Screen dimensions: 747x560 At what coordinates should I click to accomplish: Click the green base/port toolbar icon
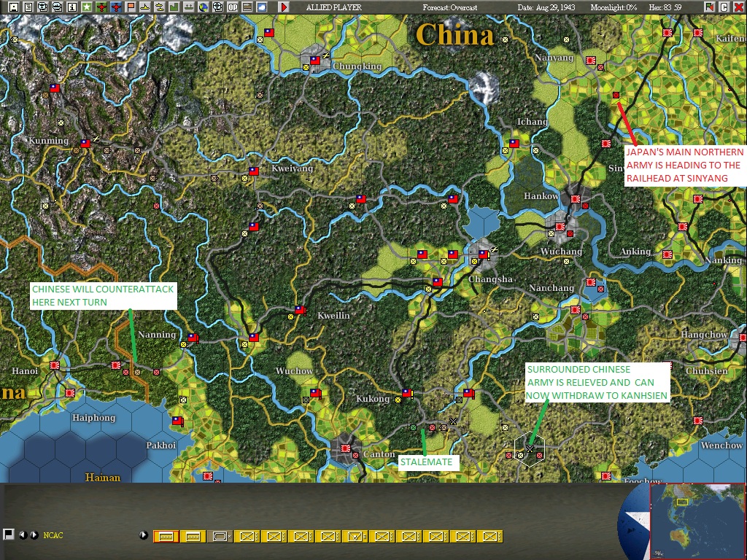[189, 7]
